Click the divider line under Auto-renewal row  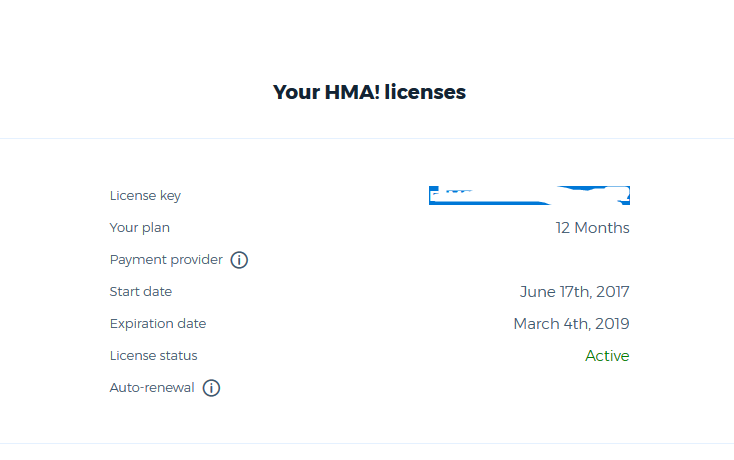tap(367, 443)
